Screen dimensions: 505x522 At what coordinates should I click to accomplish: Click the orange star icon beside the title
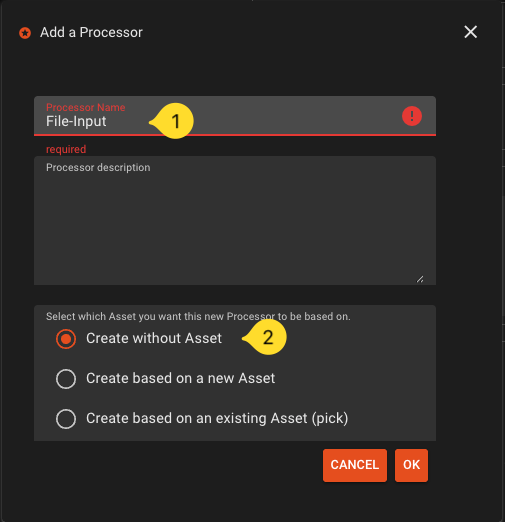pyautogui.click(x=25, y=33)
